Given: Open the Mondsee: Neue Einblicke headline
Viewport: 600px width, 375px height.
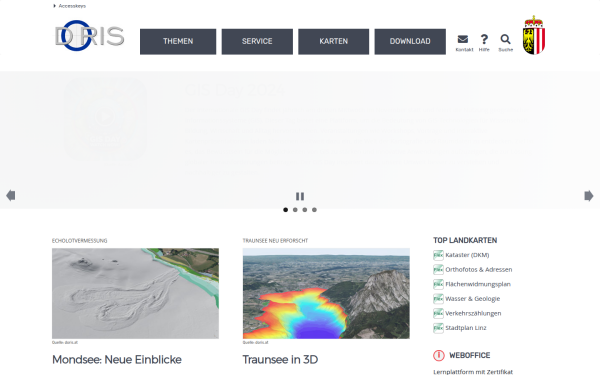Looking at the screenshot, I should pyautogui.click(x=117, y=360).
